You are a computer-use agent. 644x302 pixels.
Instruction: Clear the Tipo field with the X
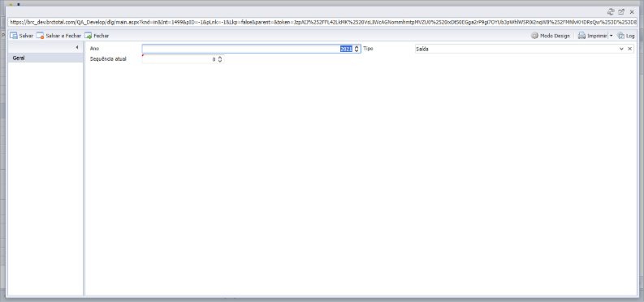click(629, 49)
